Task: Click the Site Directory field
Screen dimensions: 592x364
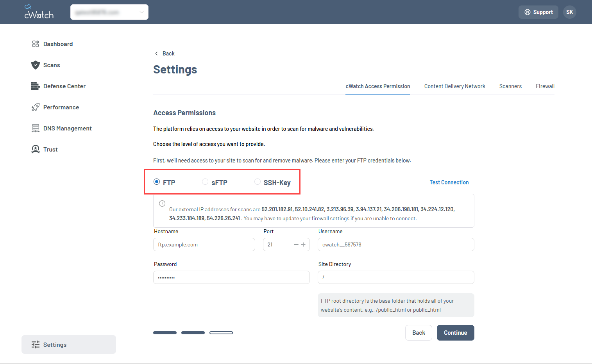Action: point(396,277)
